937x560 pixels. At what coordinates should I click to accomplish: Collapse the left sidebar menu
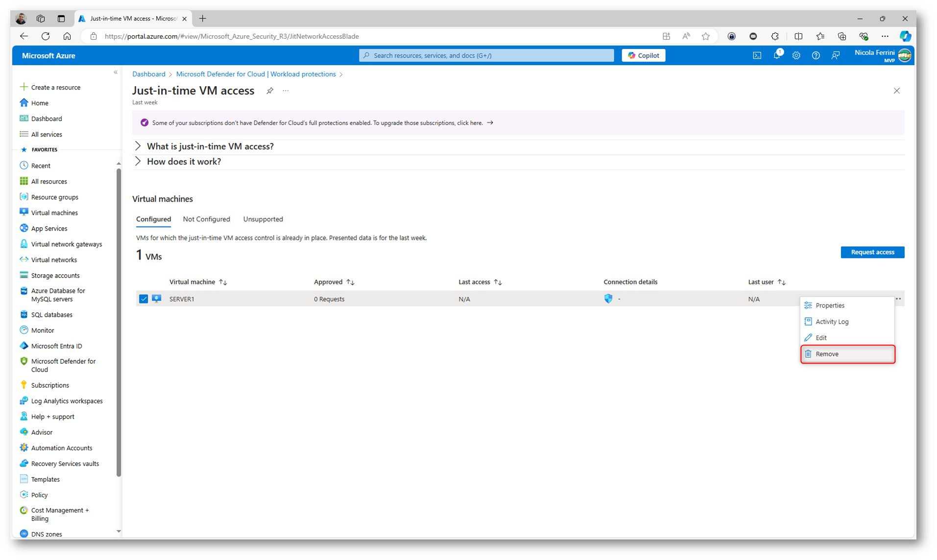116,72
